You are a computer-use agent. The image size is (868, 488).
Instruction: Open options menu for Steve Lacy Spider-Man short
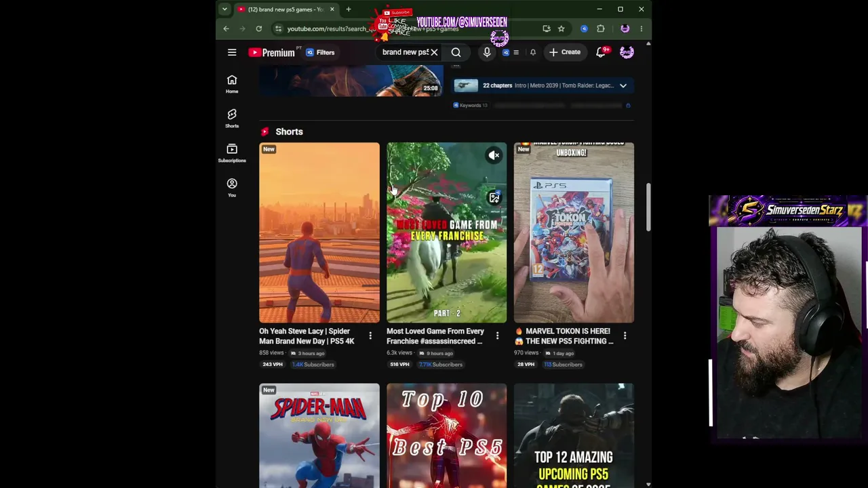[x=370, y=335]
